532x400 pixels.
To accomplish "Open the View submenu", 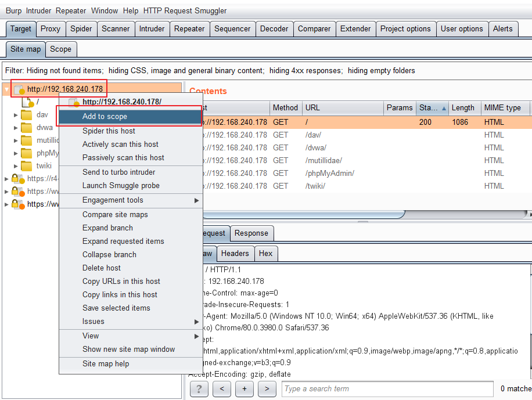I will point(131,336).
